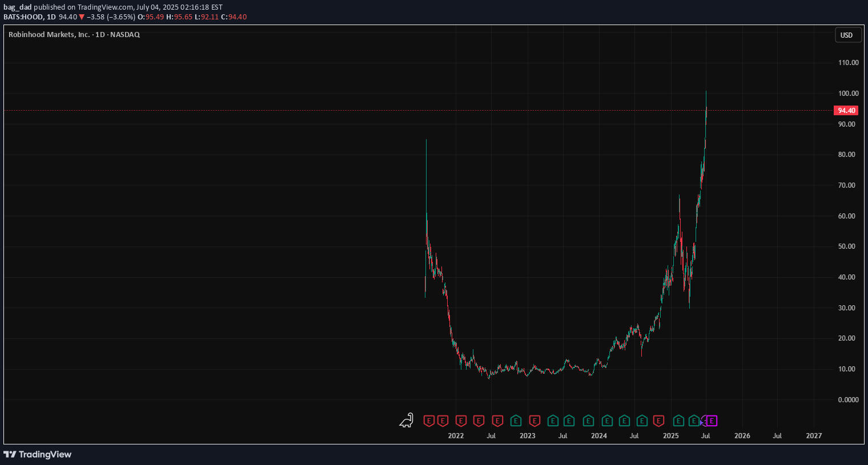Click the 100.00 price axis label
This screenshot has height=465, width=868.
(848, 94)
